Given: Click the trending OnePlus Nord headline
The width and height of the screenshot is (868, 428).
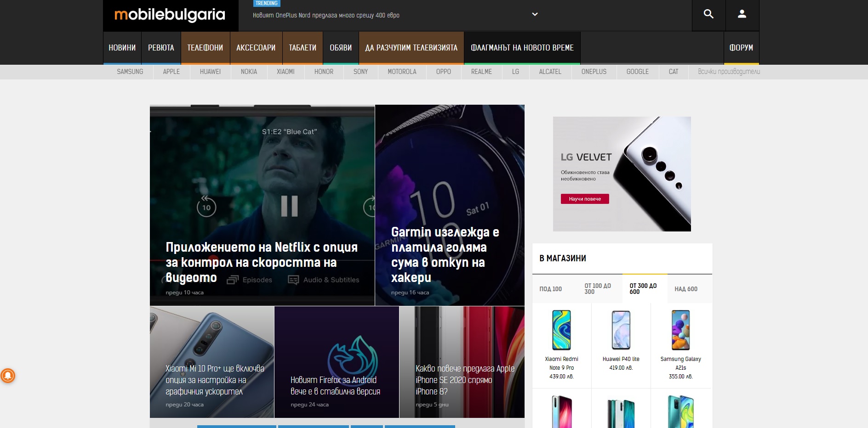Looking at the screenshot, I should coord(326,15).
